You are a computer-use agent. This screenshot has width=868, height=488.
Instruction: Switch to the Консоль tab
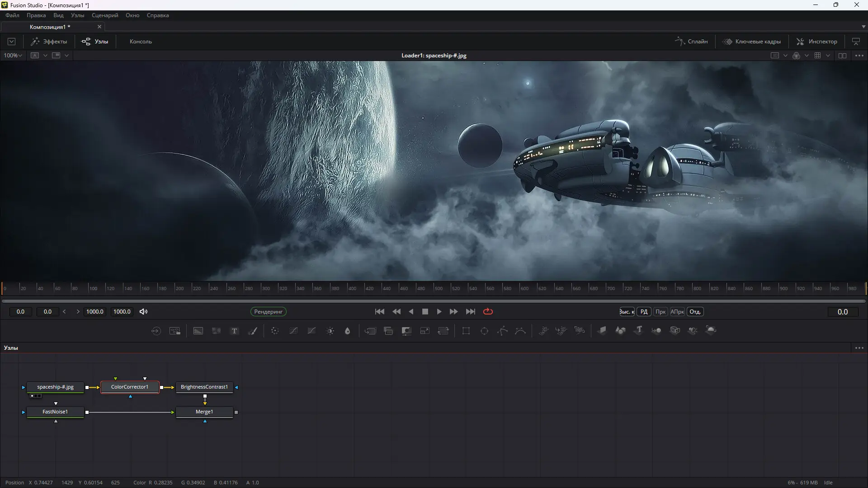[x=141, y=41]
